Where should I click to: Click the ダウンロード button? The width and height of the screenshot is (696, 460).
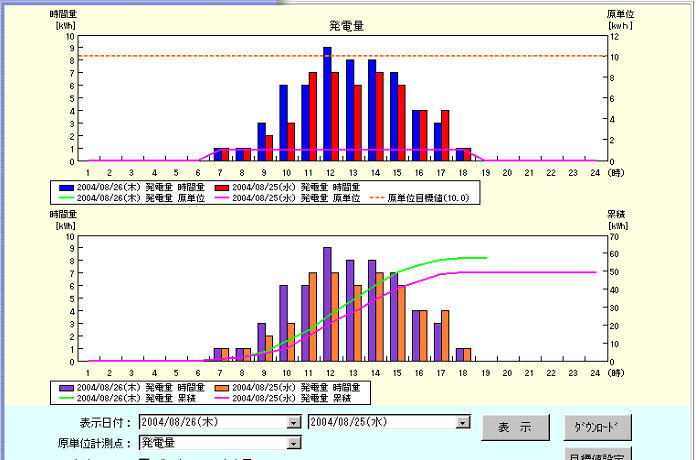pos(597,428)
